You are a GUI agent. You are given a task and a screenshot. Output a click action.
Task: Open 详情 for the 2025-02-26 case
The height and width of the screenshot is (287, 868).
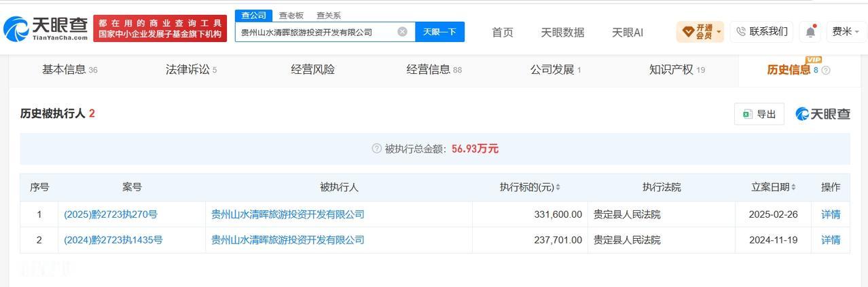[x=831, y=214]
